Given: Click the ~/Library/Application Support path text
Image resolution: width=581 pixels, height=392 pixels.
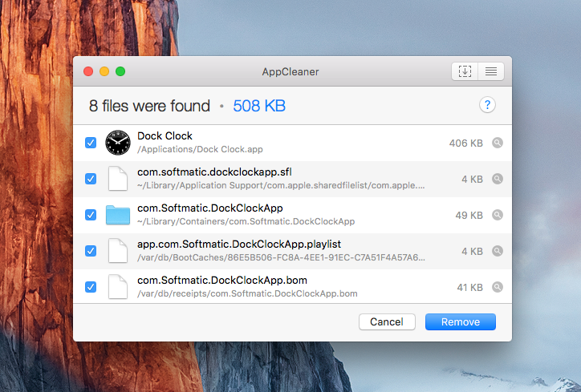Looking at the screenshot, I should (281, 185).
